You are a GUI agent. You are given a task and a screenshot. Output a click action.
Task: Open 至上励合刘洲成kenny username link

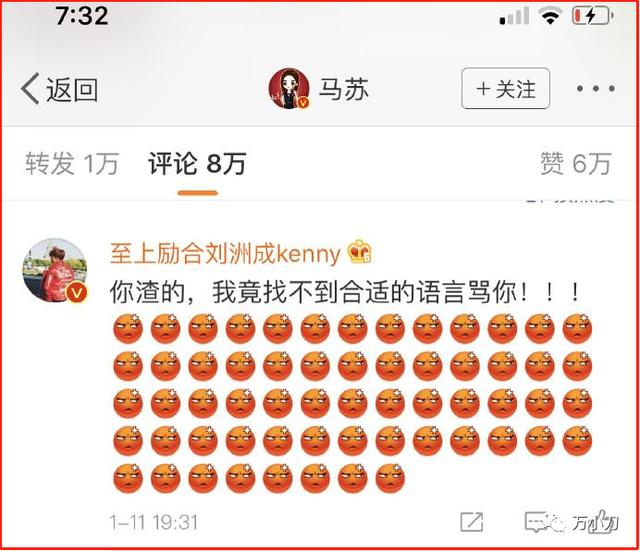225,253
